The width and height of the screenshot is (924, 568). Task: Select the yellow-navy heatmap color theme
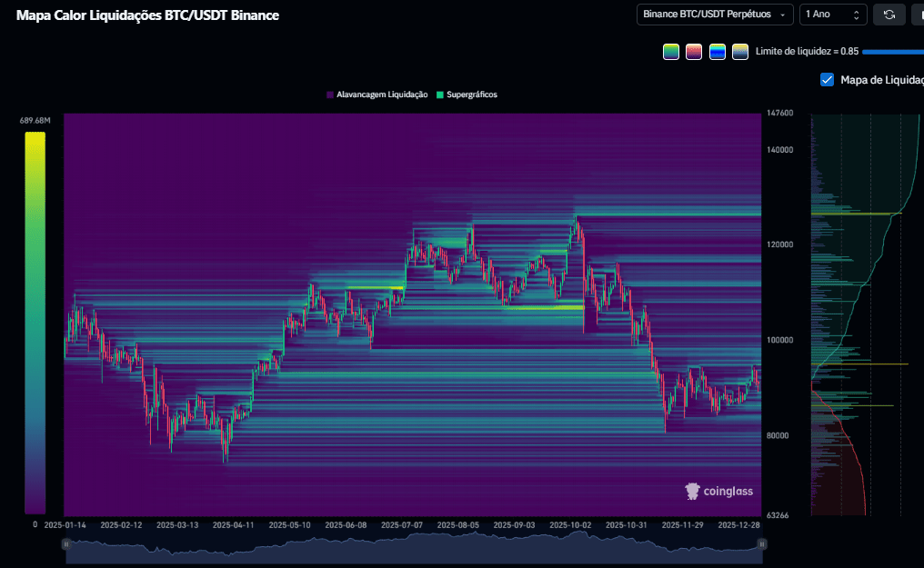click(x=740, y=52)
